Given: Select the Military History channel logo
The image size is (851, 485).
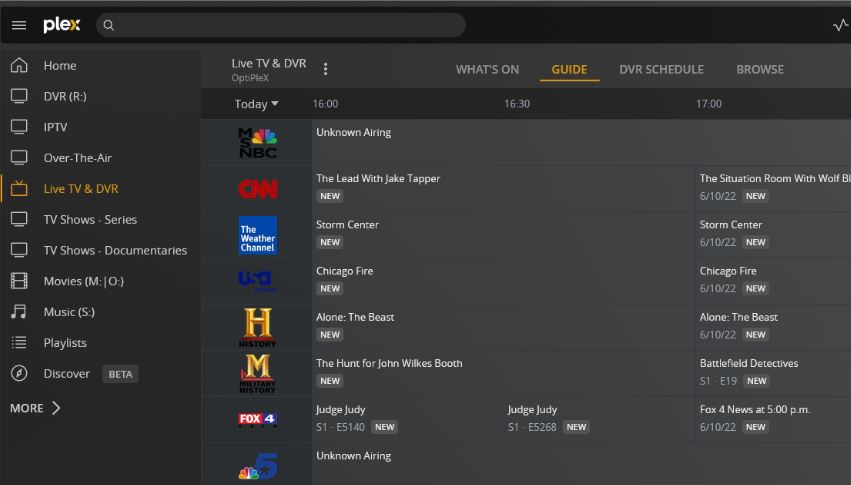Looking at the screenshot, I should [x=258, y=373].
